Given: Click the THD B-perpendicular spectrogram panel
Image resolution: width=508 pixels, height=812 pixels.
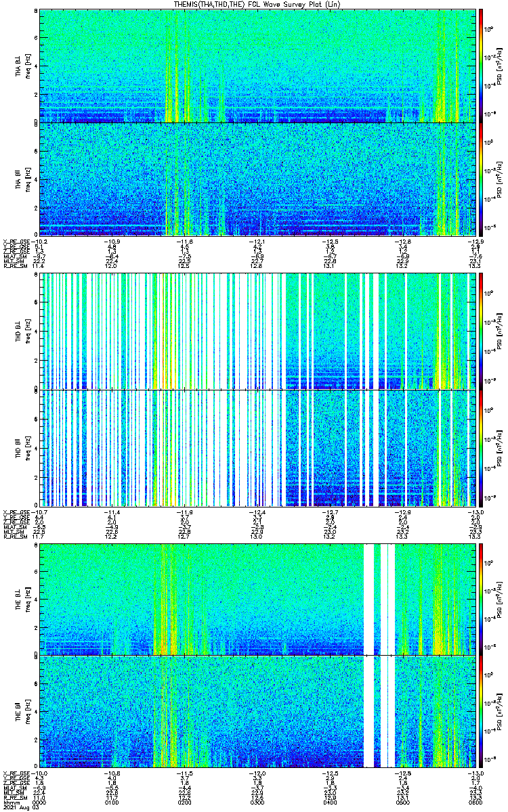Looking at the screenshot, I should (257, 331).
